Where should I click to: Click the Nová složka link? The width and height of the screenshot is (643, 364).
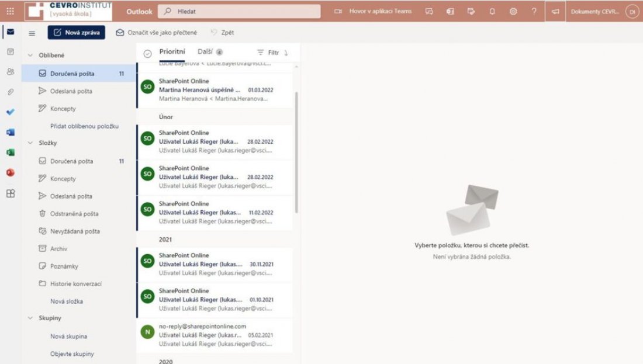point(67,301)
